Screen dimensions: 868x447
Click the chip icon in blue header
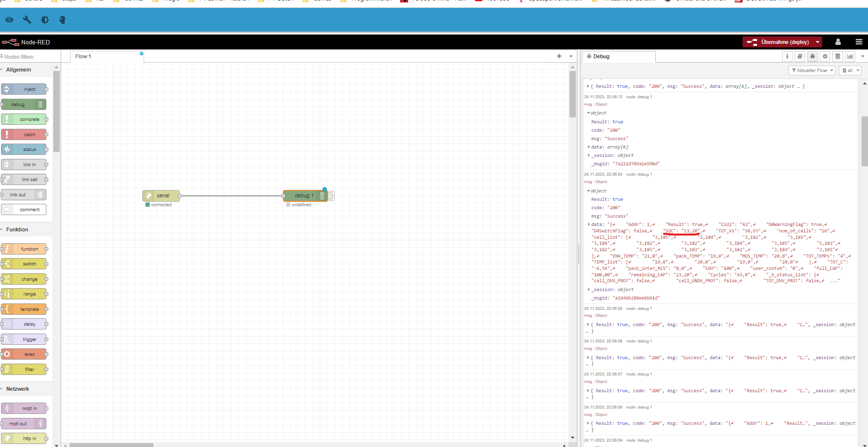45,20
